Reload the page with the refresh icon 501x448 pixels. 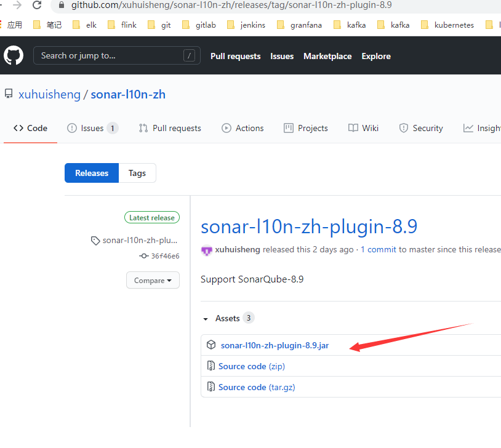click(37, 5)
